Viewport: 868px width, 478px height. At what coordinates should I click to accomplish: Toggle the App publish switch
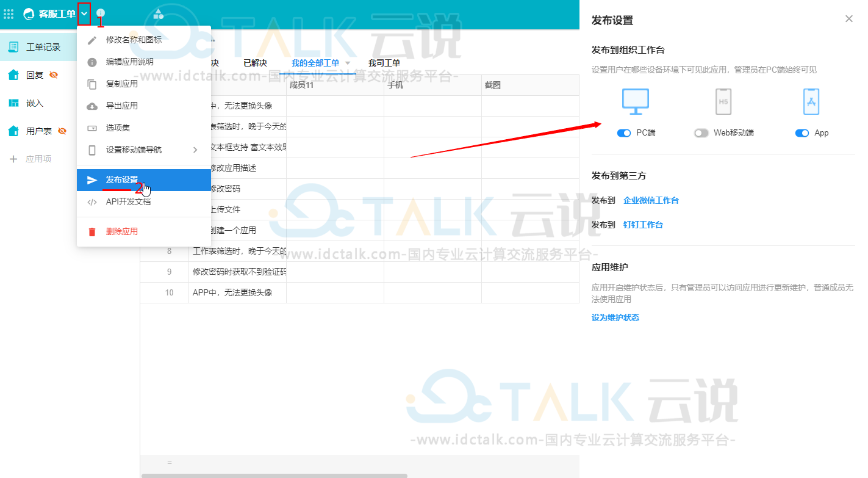coord(802,133)
